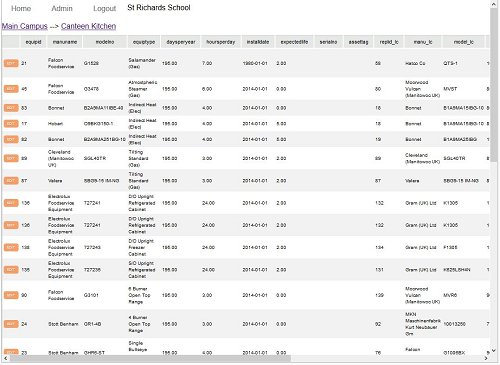Open edit for Hobart equipment 17
The image size is (500, 365).
click(x=11, y=124)
